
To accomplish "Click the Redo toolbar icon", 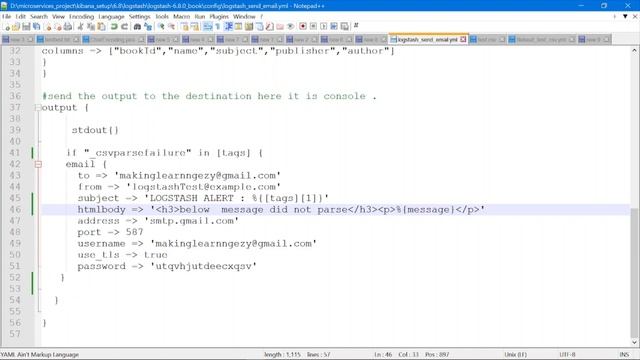I will click(x=124, y=27).
